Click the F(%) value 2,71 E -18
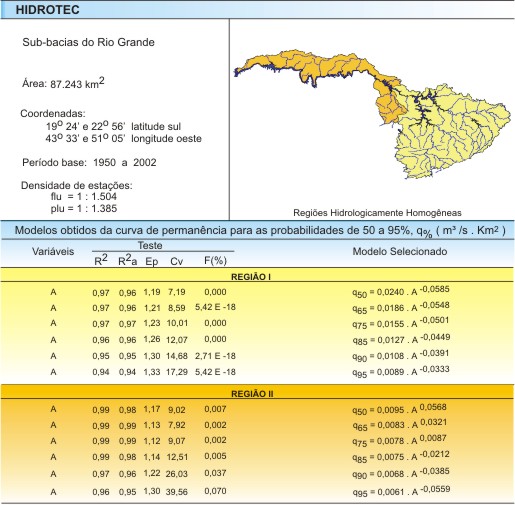Image resolution: width=515 pixels, height=505 pixels. click(x=215, y=356)
